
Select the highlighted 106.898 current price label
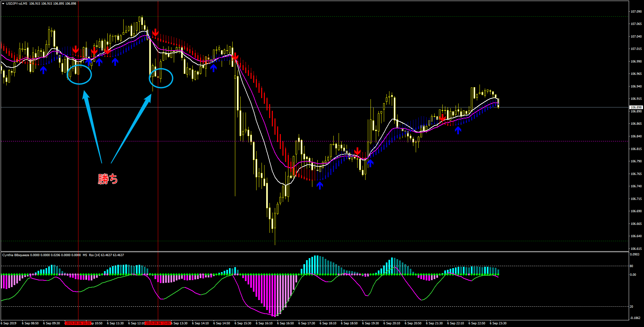coord(636,107)
